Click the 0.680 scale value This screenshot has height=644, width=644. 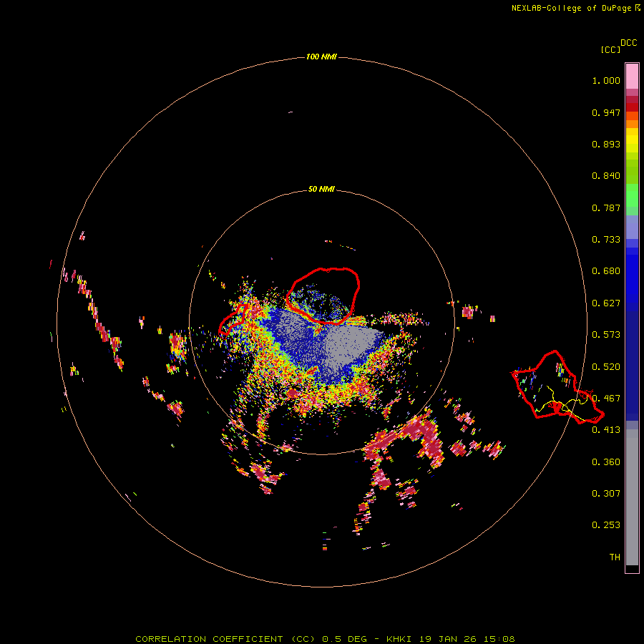(x=606, y=271)
